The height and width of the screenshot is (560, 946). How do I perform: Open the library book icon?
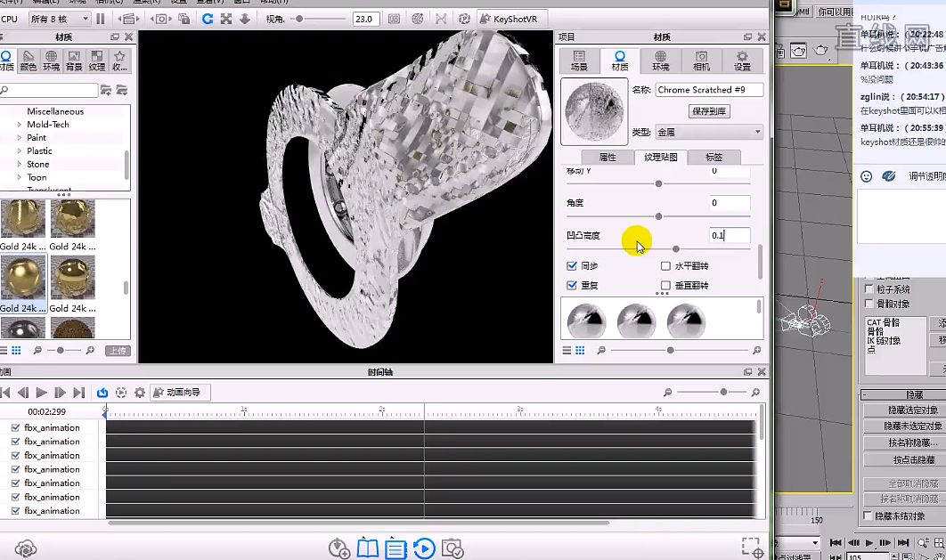click(367, 548)
